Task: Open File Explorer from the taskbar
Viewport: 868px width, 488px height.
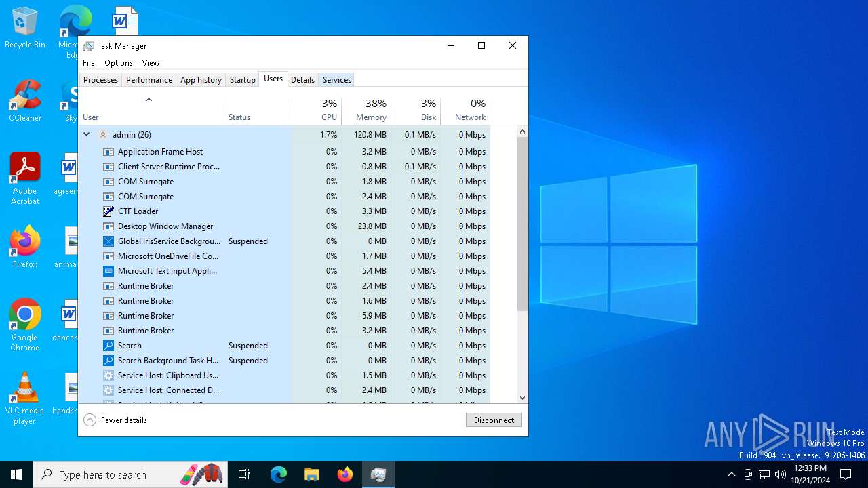Action: click(311, 474)
